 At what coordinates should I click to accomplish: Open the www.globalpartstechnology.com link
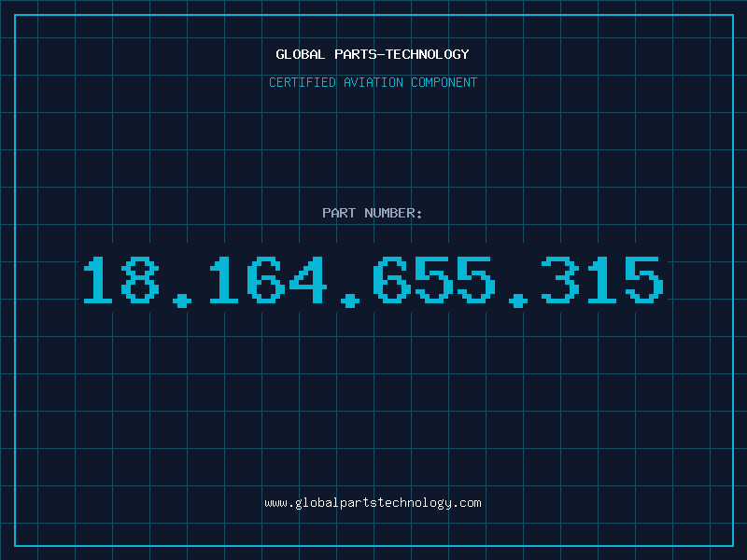(373, 503)
